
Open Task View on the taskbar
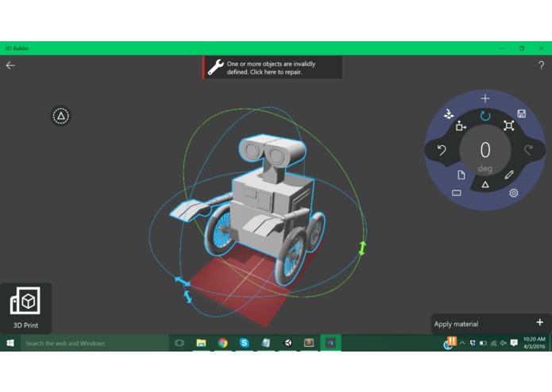(x=179, y=343)
